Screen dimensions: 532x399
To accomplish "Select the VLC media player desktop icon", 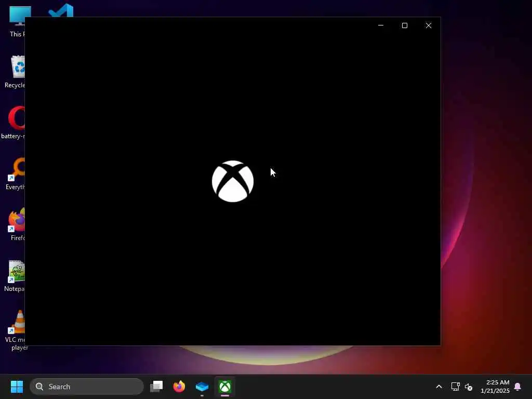I will (16, 330).
